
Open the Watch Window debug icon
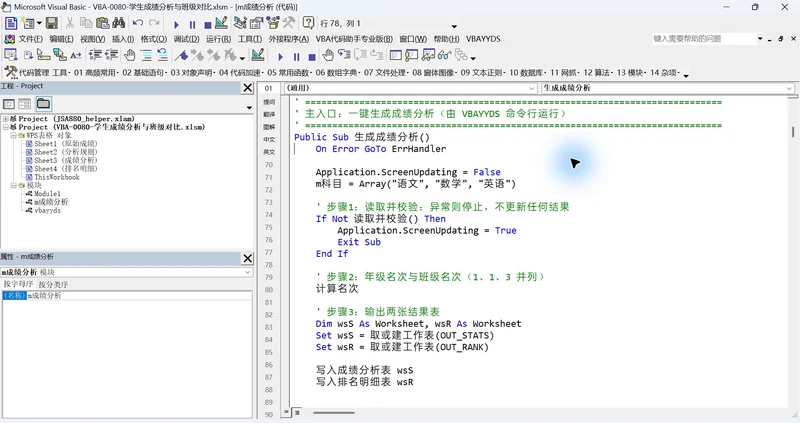coord(428,55)
